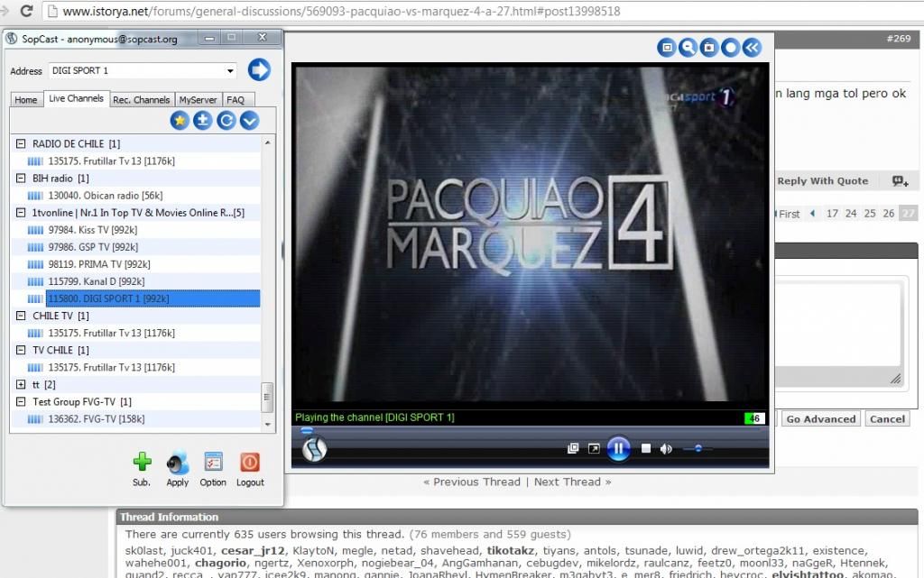Click the player volume slider
The height and width of the screenshot is (578, 924).
pyautogui.click(x=697, y=448)
